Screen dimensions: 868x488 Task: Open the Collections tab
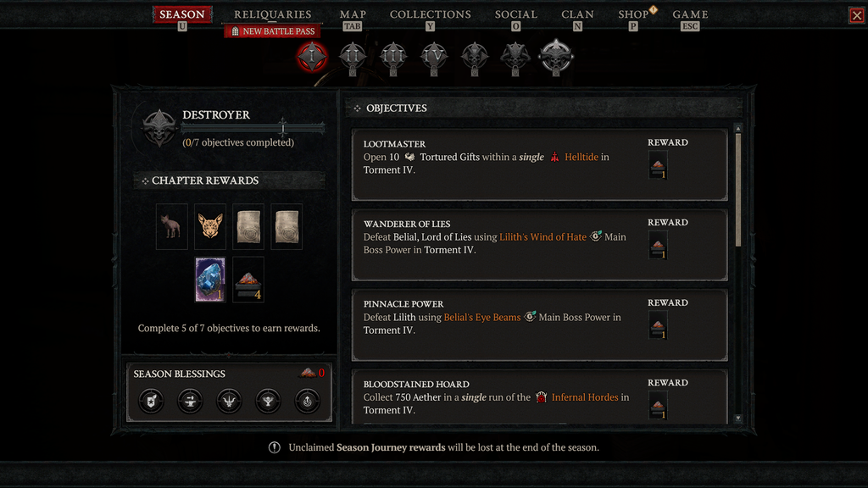point(430,14)
